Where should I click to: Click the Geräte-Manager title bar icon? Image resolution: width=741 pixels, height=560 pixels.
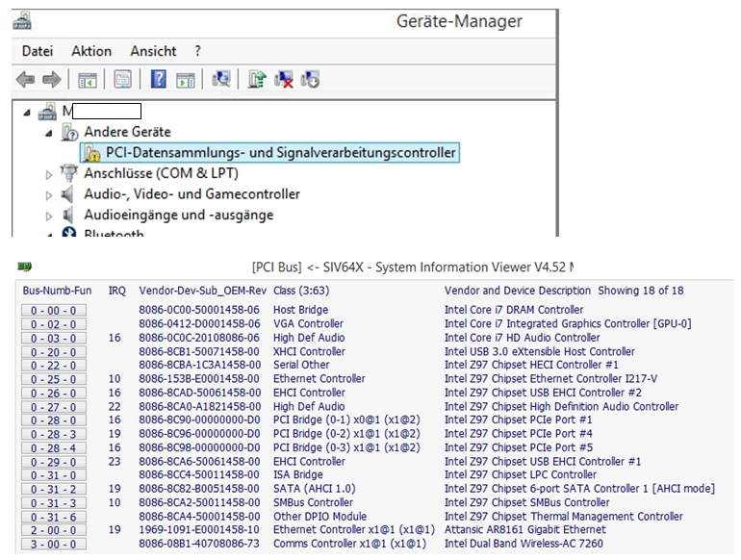coord(22,21)
